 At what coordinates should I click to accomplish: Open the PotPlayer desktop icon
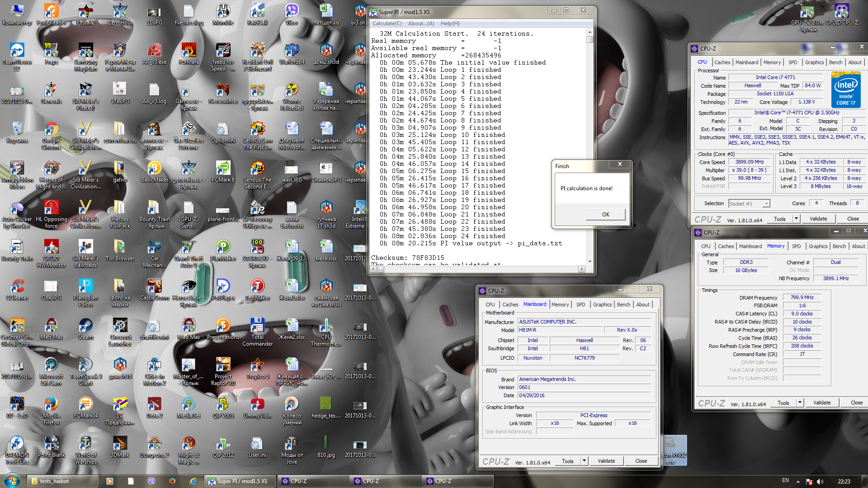click(223, 290)
